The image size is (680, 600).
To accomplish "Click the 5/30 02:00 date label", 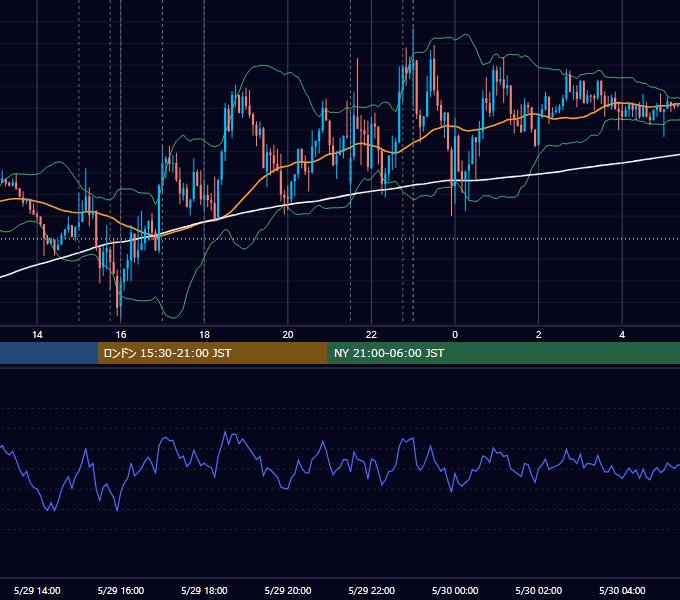I will click(x=539, y=590).
